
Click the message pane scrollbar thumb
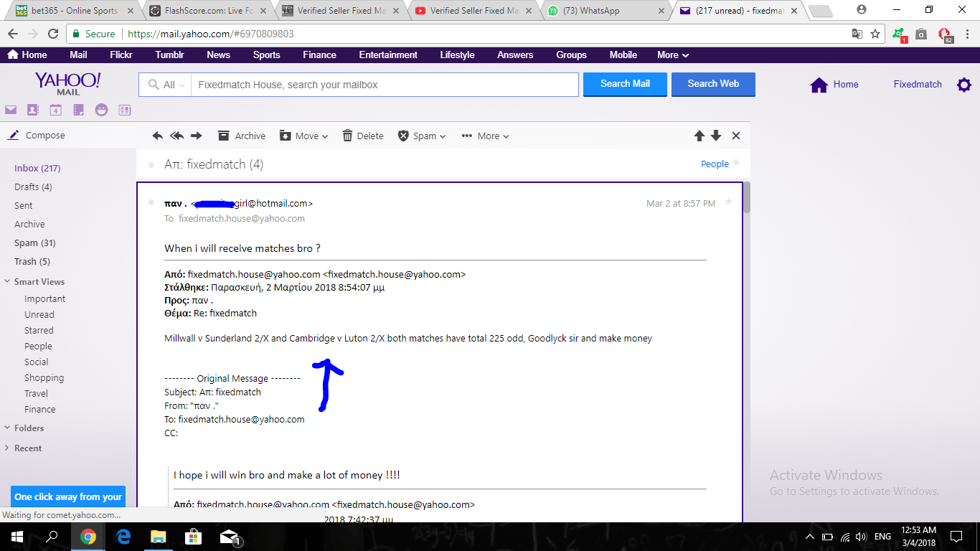(x=747, y=197)
